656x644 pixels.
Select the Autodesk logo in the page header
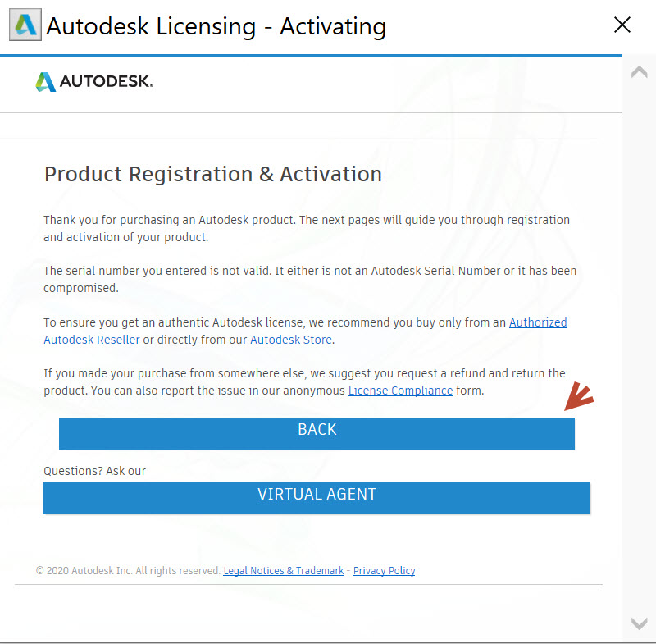93,81
